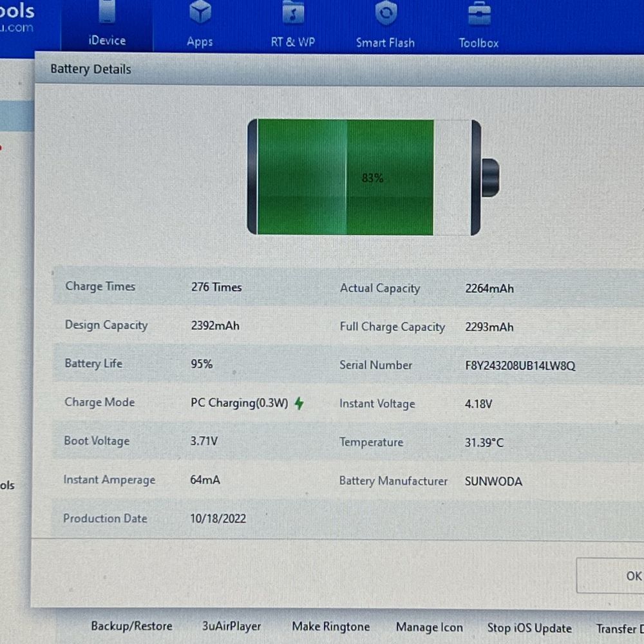644x644 pixels.
Task: Open the Apps cube icon
Action: 200,12
